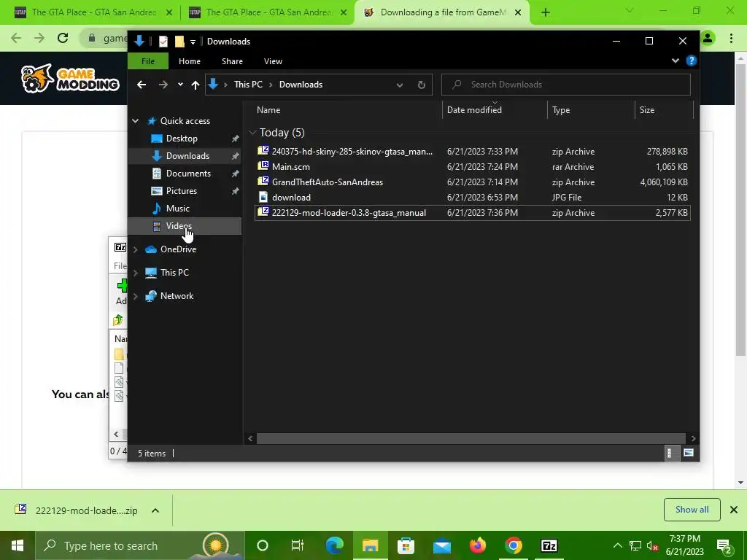Select the Main.scm rar archive
Viewport: 747px width, 560px height.
(x=472, y=167)
